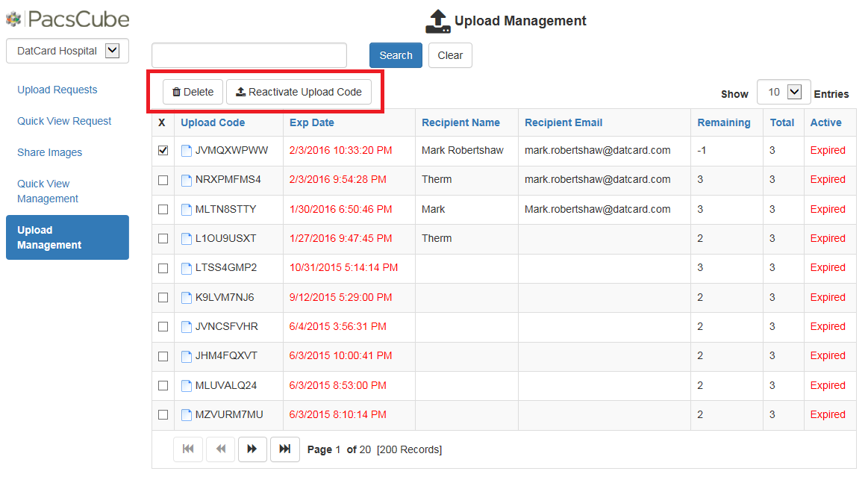Image resolution: width=868 pixels, height=483 pixels.
Task: Open the DatCard Hospital dropdown
Action: 67,51
